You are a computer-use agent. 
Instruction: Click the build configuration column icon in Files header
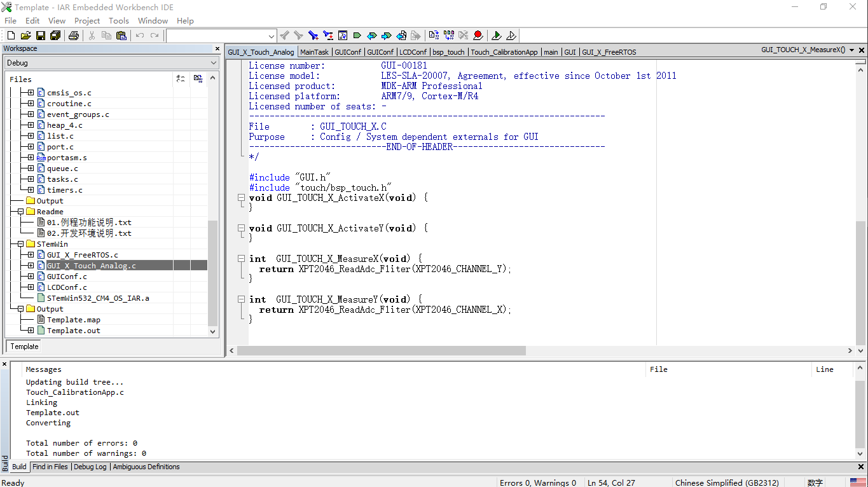click(181, 79)
